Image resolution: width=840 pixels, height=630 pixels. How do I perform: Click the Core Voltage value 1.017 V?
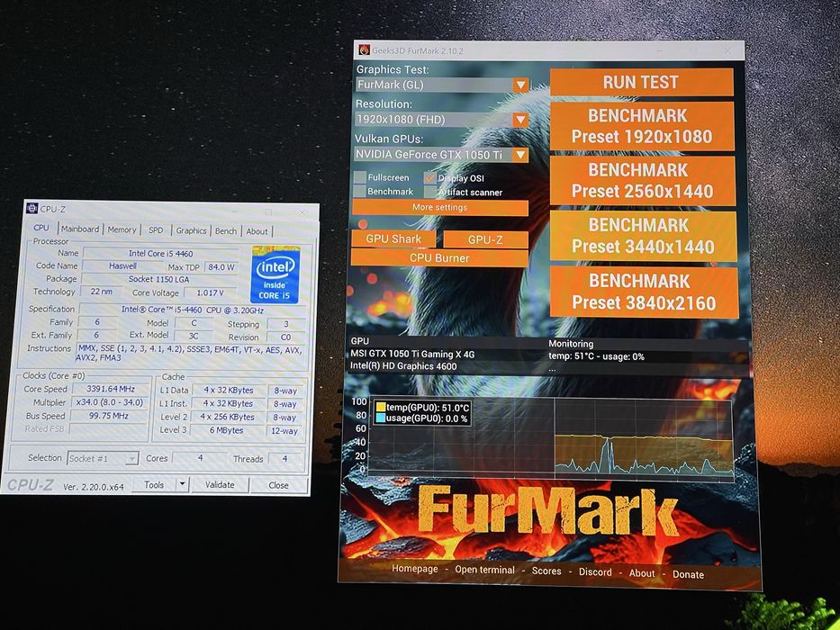pos(210,292)
